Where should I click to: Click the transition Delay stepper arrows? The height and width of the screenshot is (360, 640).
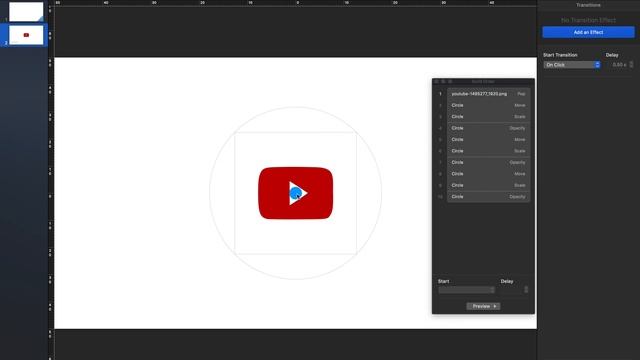[x=631, y=65]
